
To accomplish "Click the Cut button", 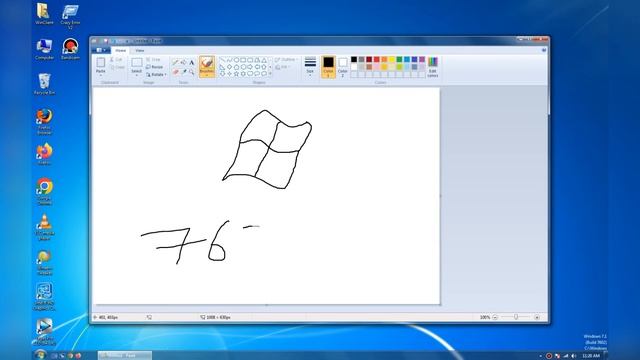I will pos(116,60).
